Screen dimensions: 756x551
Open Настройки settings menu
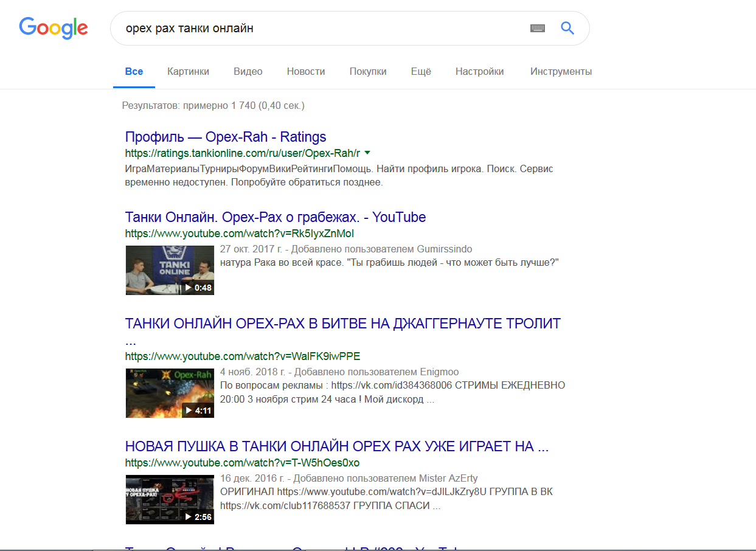coord(479,71)
